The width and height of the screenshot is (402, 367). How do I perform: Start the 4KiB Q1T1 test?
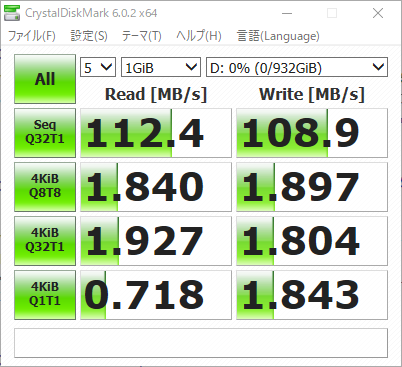pyautogui.click(x=45, y=295)
